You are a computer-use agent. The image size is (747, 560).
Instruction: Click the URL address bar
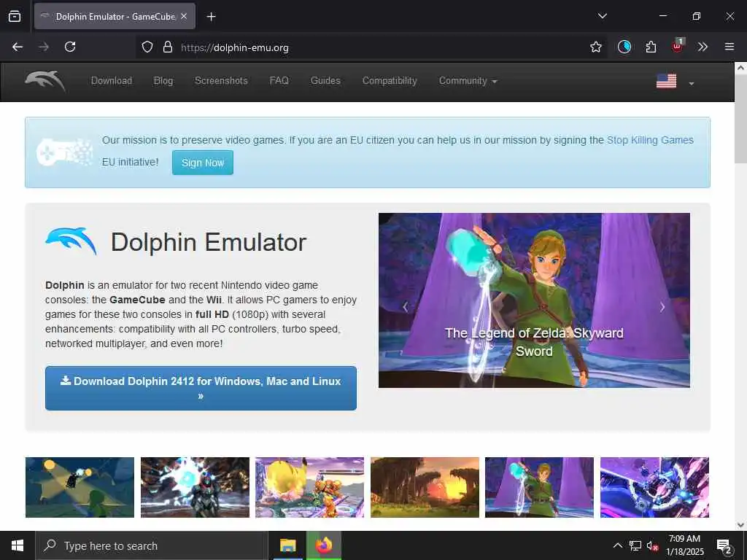[371, 47]
